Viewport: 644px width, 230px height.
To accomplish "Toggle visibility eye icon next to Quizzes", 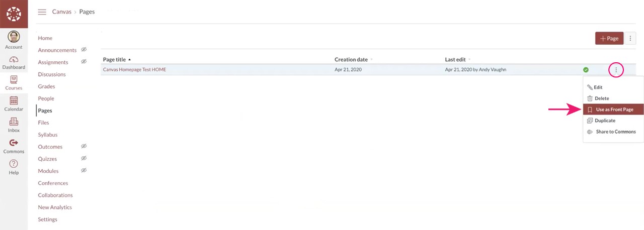I will coord(84,158).
